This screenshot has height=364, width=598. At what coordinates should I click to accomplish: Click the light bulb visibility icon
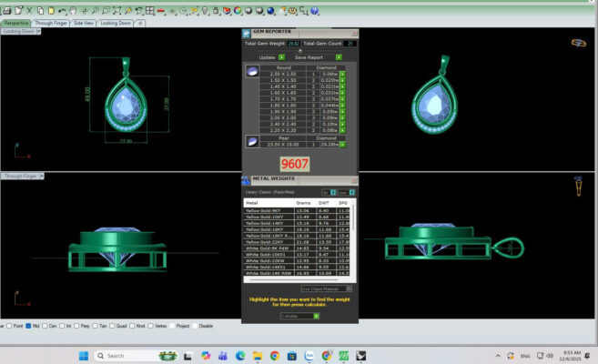(205, 11)
